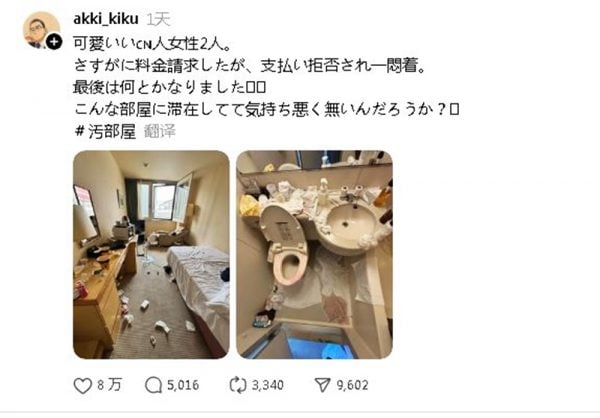The height and width of the screenshot is (418, 600).
Task: Click the 9,602 shares count
Action: pos(352,385)
